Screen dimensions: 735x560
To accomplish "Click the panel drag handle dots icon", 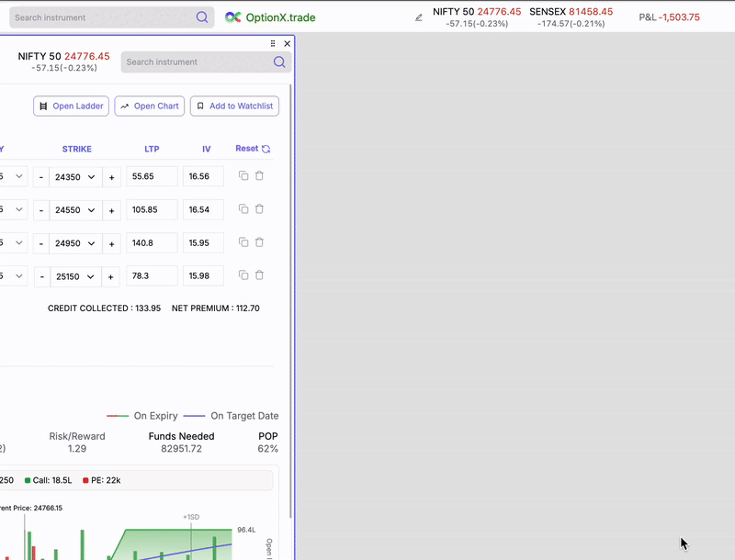I will point(273,43).
